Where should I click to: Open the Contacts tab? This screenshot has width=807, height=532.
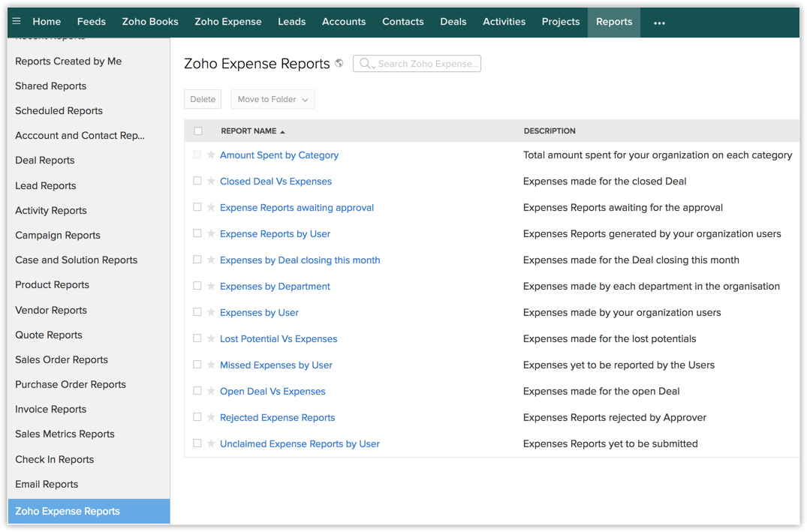(x=403, y=22)
